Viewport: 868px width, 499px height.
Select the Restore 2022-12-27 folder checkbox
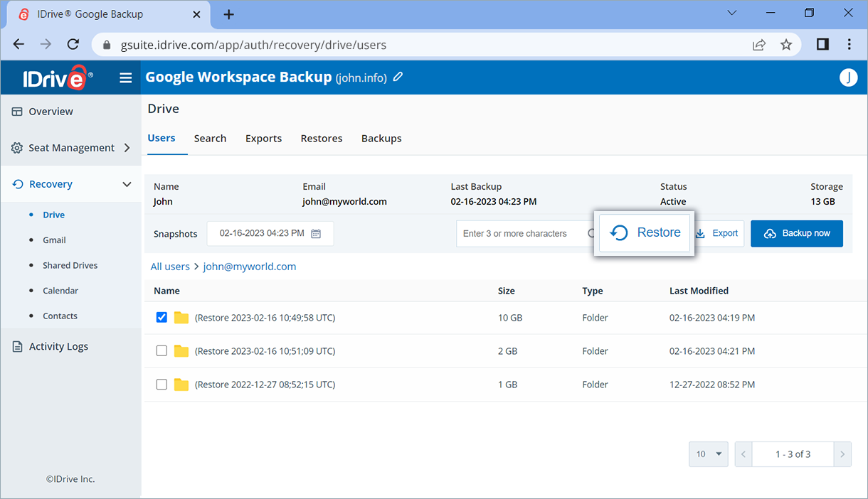pos(162,384)
